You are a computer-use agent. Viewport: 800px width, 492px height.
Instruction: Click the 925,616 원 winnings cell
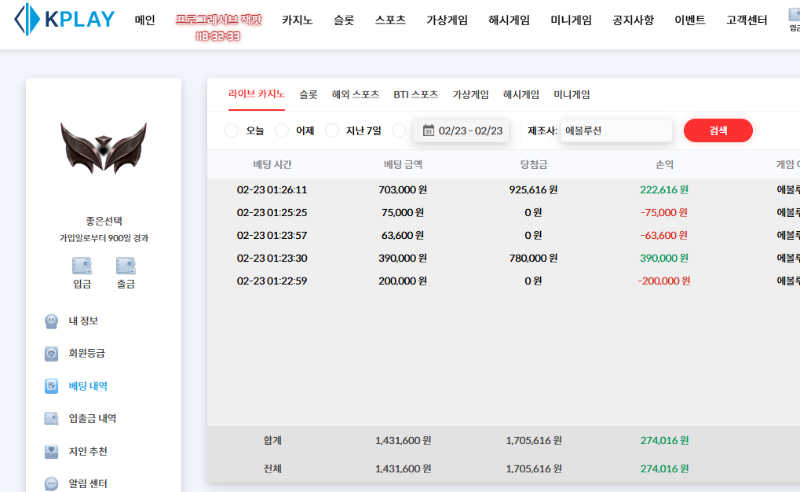tap(533, 190)
